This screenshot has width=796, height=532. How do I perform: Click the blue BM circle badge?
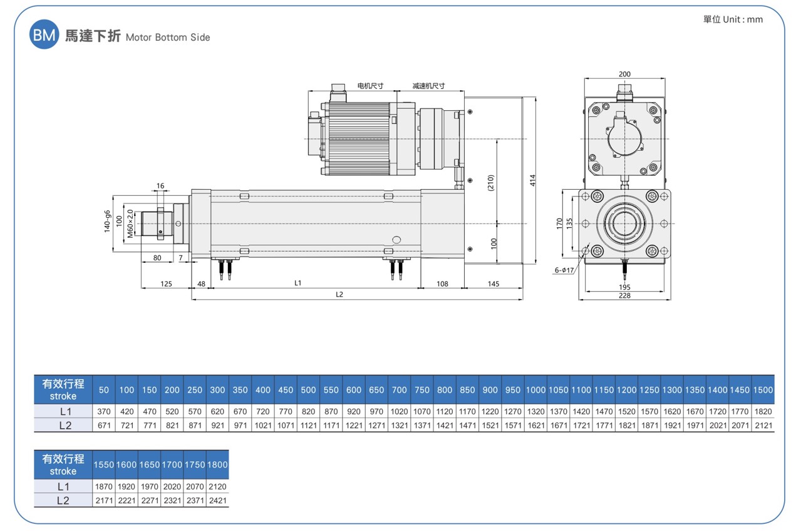tap(44, 36)
